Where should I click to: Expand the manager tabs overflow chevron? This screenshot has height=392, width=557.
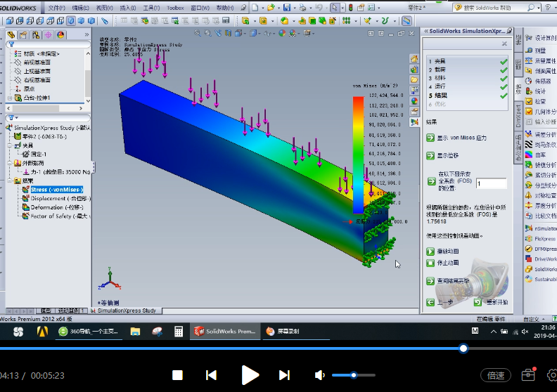pos(87,34)
